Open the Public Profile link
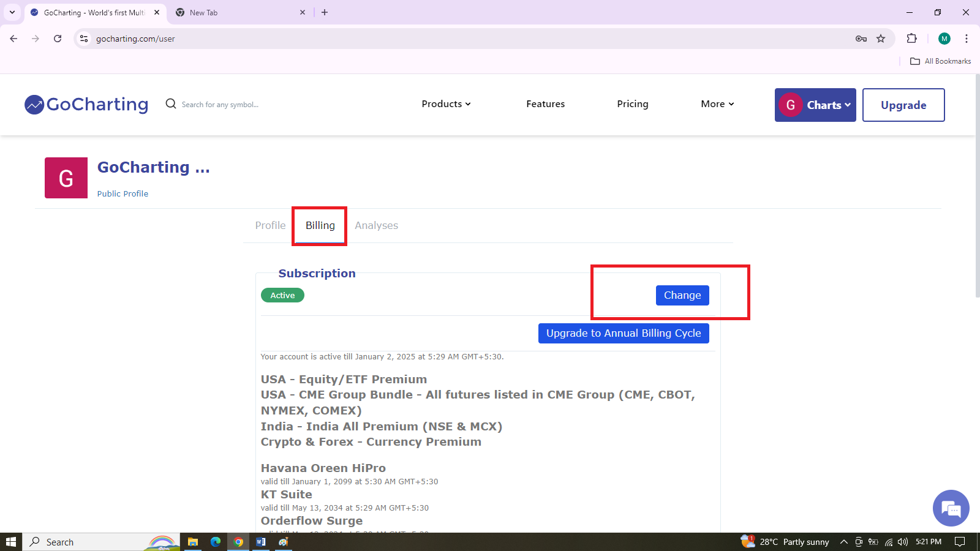 point(123,193)
